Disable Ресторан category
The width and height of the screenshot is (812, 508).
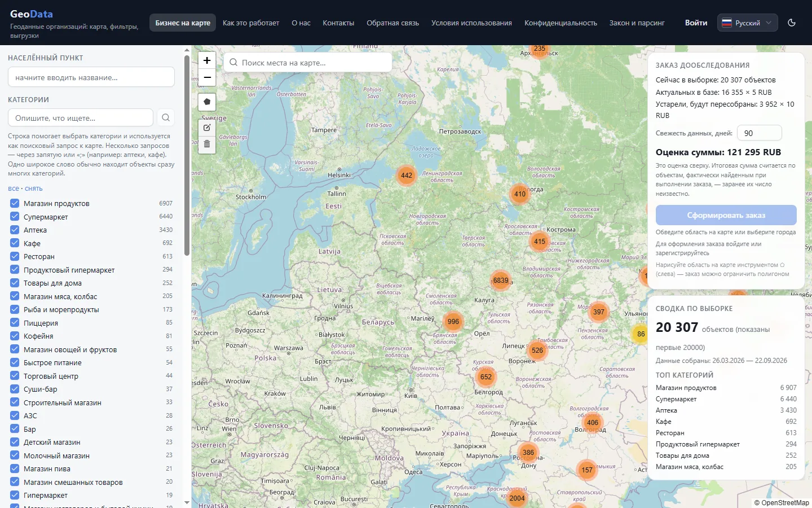tap(15, 256)
